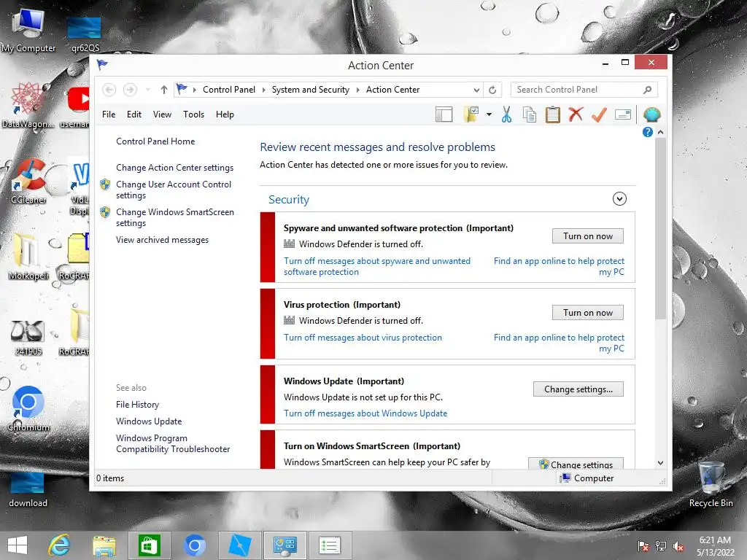The width and height of the screenshot is (747, 560).
Task: Open the Windows Start button
Action: (18, 545)
